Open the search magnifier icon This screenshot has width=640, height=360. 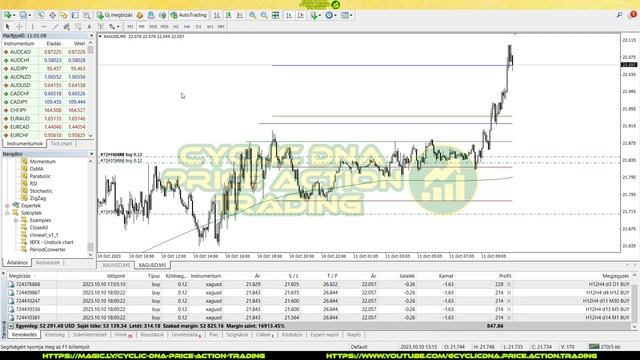pyautogui.click(x=620, y=15)
